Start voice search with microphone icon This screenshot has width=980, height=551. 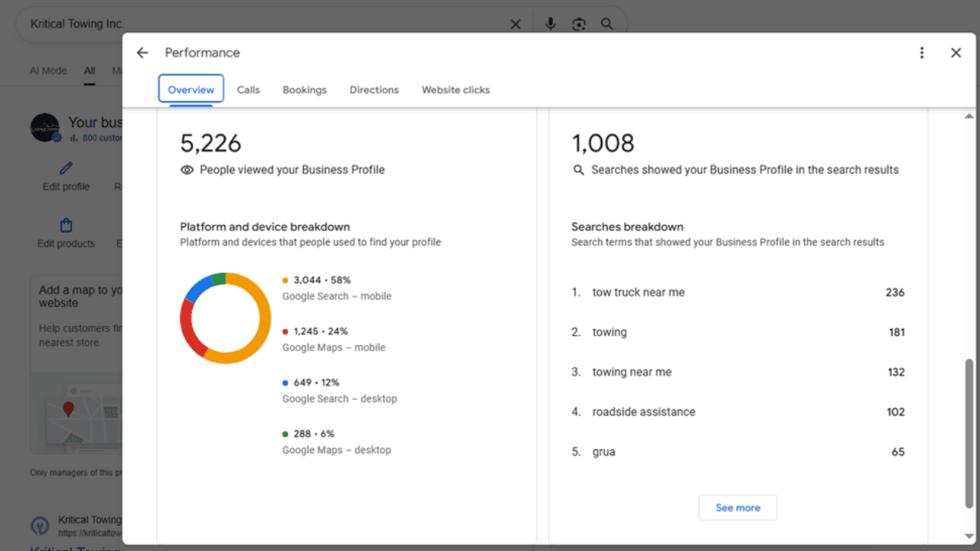550,24
